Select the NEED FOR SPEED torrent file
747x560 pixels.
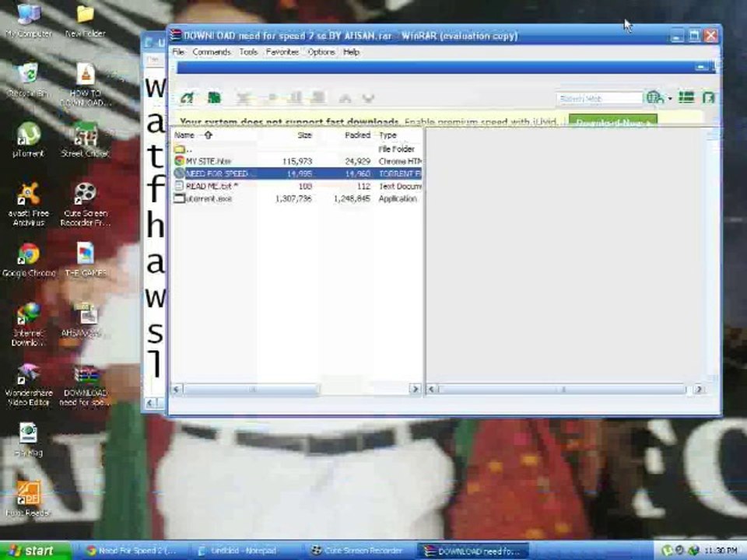(x=296, y=173)
